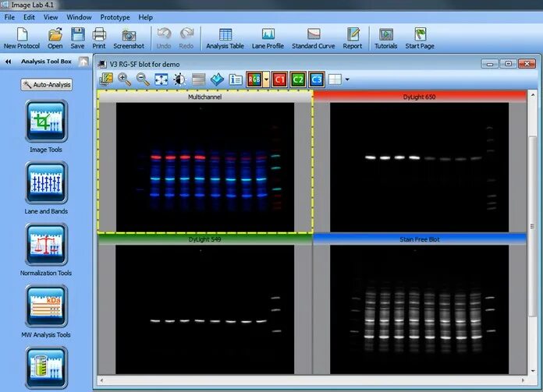Image resolution: width=543 pixels, height=392 pixels.
Task: Open the Quantity Tools icon below MW Analysis
Action: (46, 367)
